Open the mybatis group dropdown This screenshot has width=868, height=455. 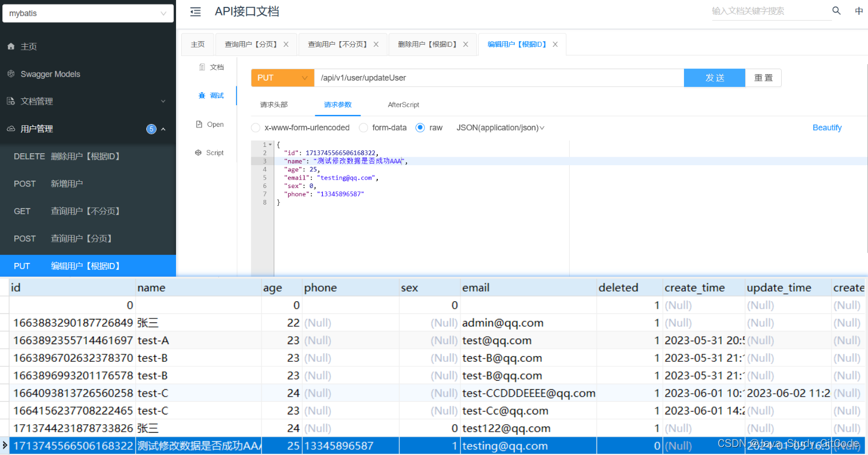(x=88, y=13)
